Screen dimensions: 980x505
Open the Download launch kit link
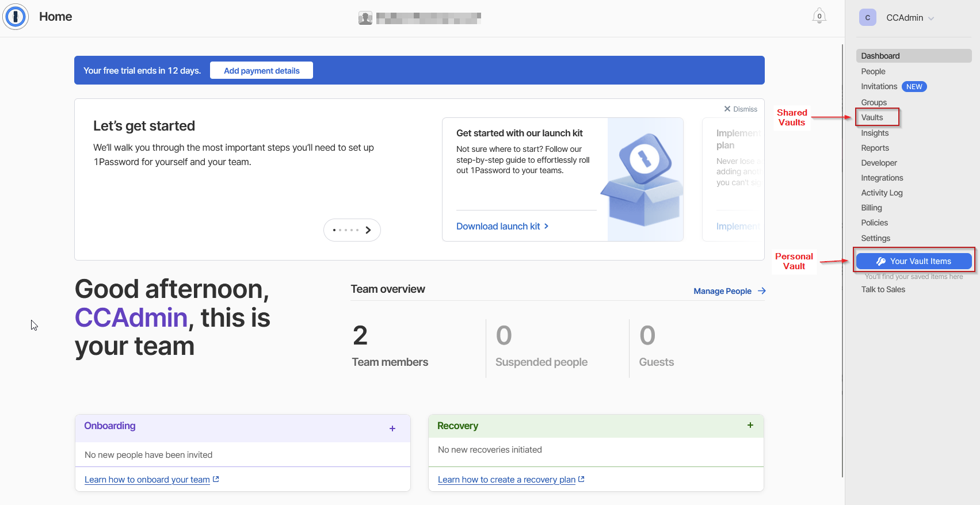(x=502, y=226)
